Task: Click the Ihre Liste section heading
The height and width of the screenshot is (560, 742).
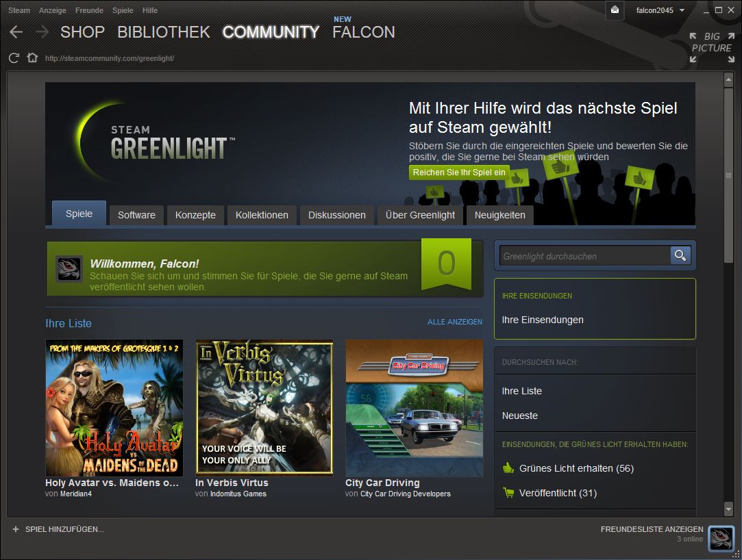Action: tap(69, 323)
